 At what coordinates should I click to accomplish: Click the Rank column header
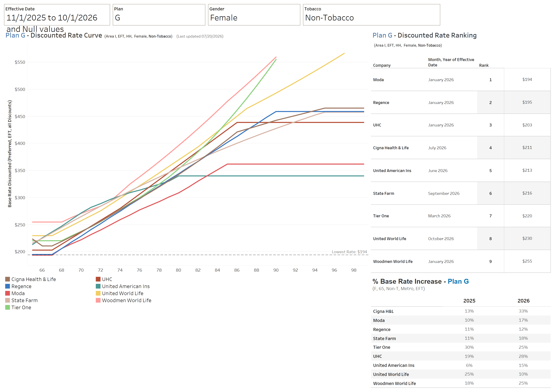coord(484,65)
